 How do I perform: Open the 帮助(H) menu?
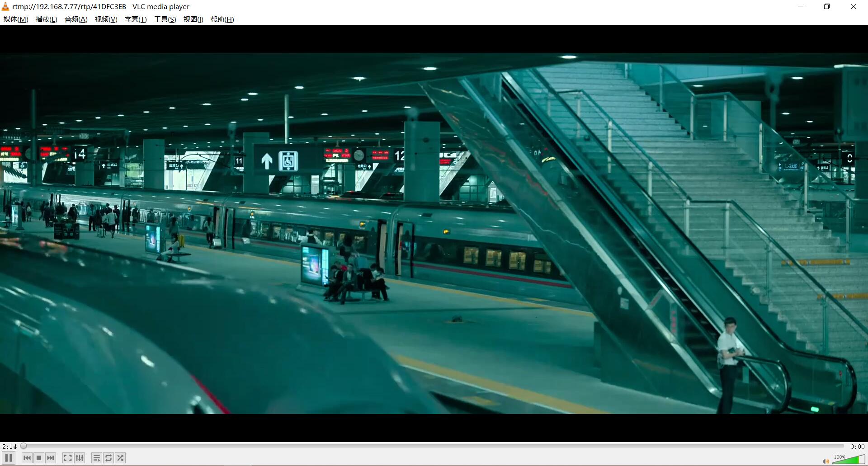coord(221,19)
